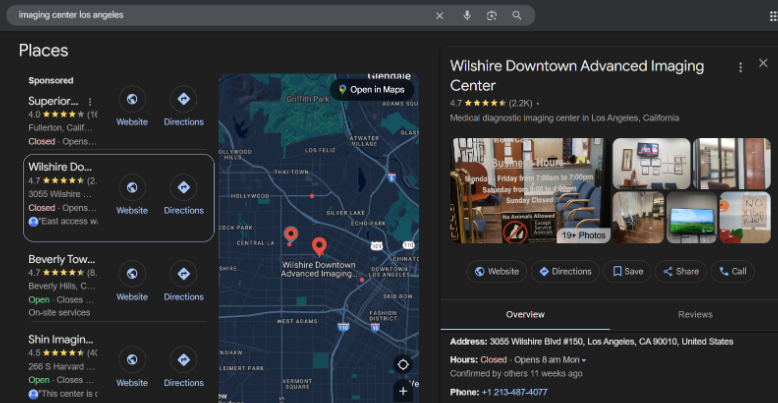This screenshot has width=778, height=403.
Task: Close the business details panel
Action: click(763, 63)
